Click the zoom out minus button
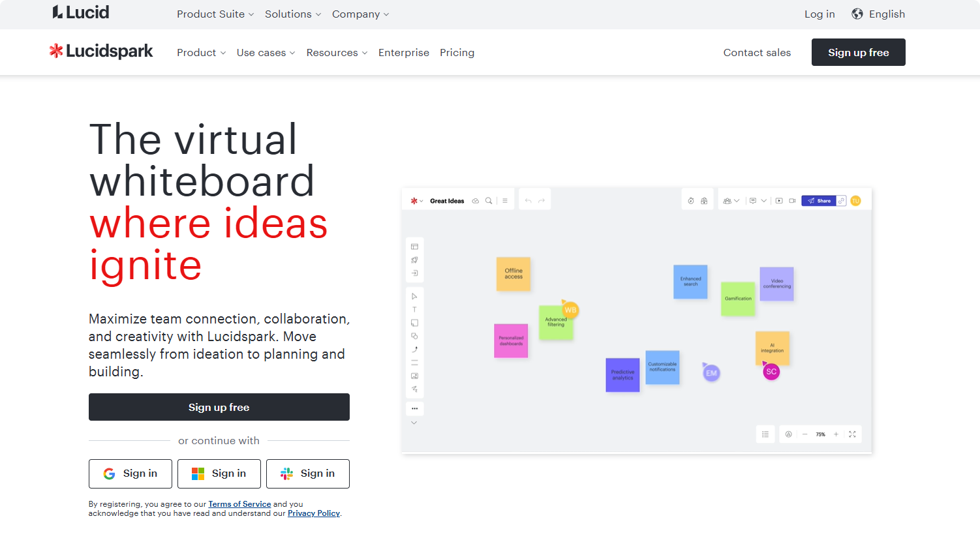 [x=805, y=434]
